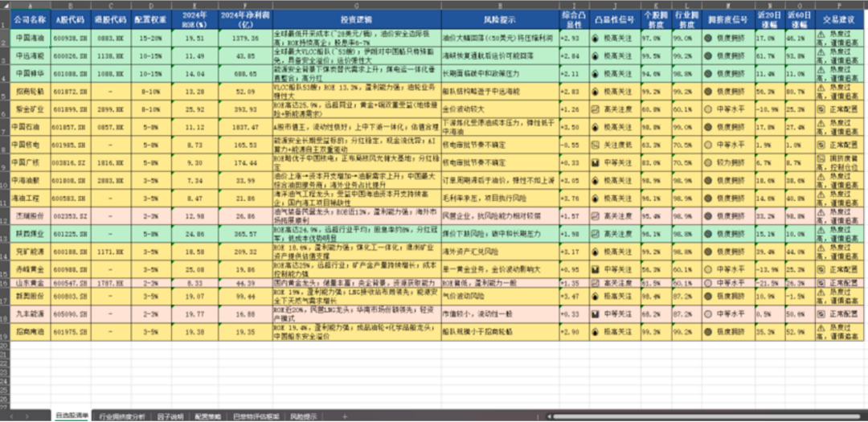
Task: Switch to the 风险提示 sheet tab
Action: 304,416
